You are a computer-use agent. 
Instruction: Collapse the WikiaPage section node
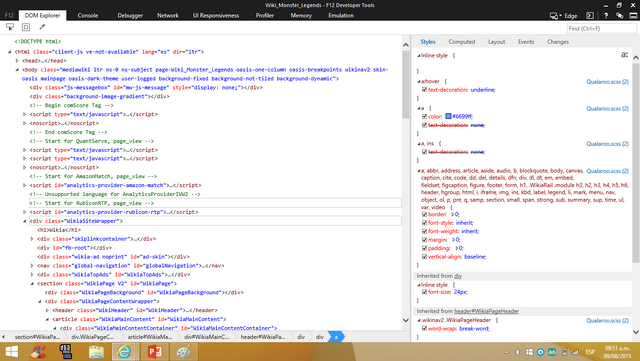pyautogui.click(x=32, y=283)
